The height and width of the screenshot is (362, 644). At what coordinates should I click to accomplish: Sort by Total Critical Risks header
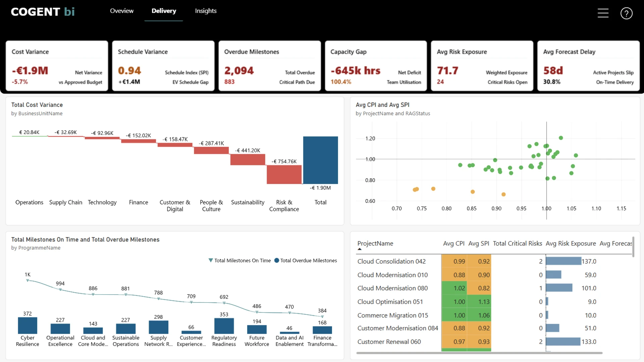517,244
